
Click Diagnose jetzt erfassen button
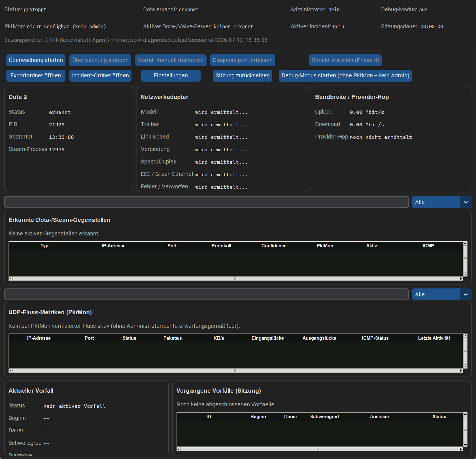point(243,60)
